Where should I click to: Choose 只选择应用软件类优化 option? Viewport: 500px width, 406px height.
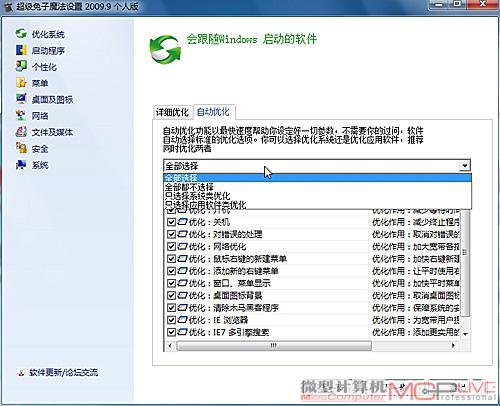click(x=317, y=205)
